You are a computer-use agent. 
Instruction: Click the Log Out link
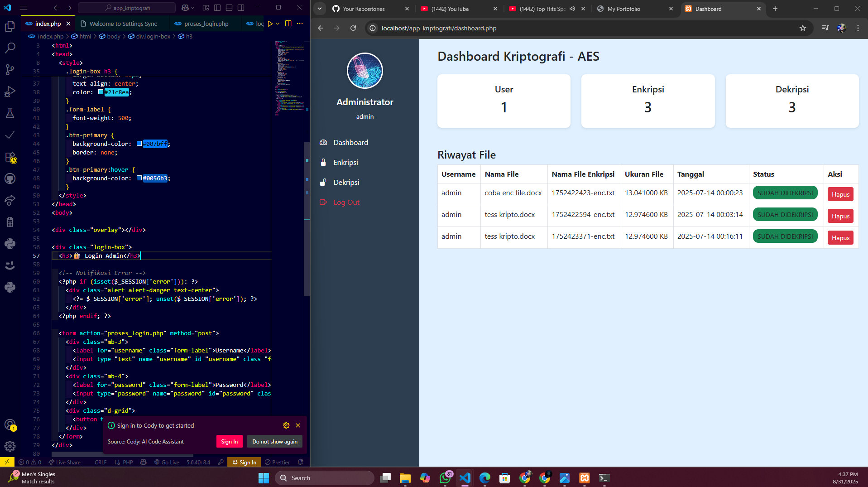pos(346,202)
